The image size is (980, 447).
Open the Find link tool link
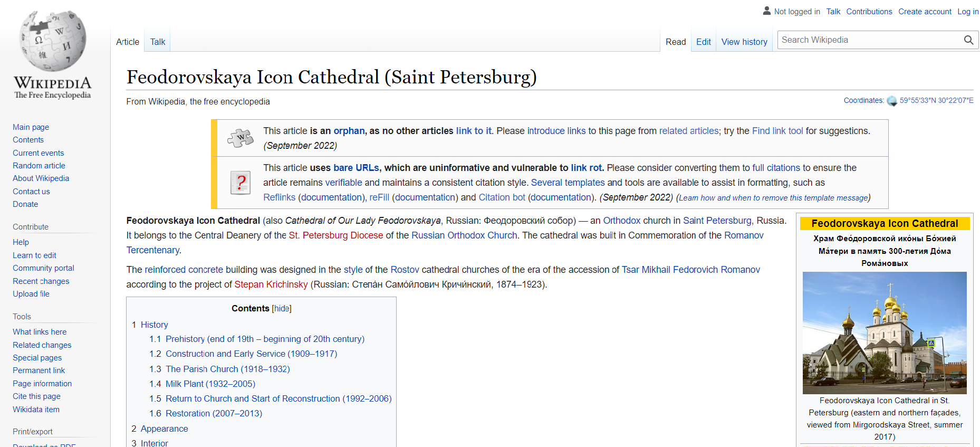(x=777, y=131)
